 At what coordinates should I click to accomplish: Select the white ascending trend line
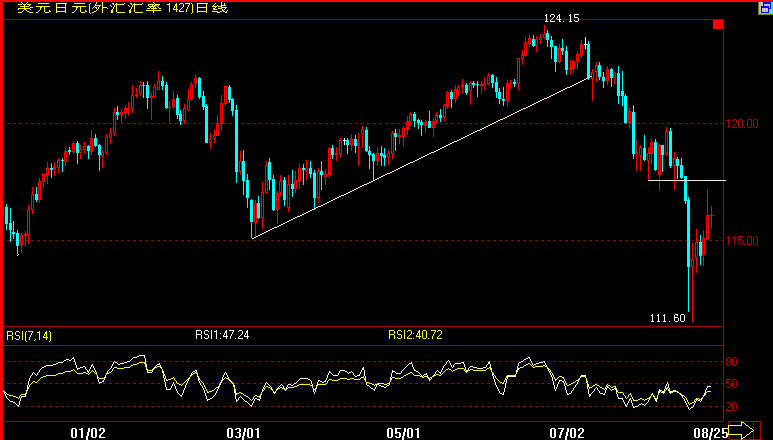[x=422, y=158]
